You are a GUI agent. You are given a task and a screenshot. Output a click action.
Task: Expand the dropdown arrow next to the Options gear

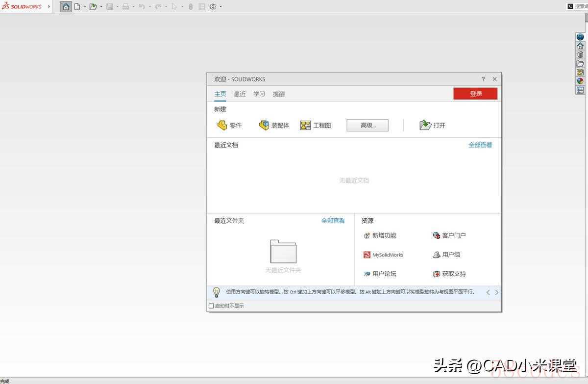point(220,7)
